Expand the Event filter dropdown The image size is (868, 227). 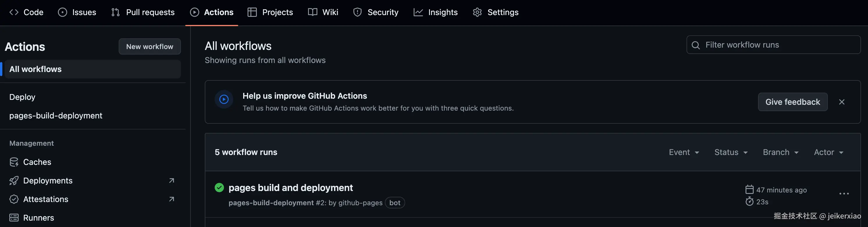click(x=684, y=152)
